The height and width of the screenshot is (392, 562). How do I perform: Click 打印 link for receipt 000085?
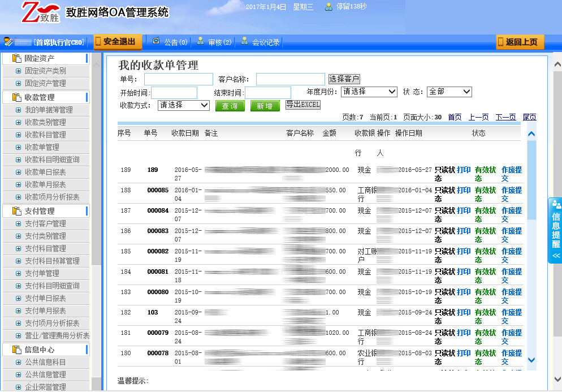point(464,190)
